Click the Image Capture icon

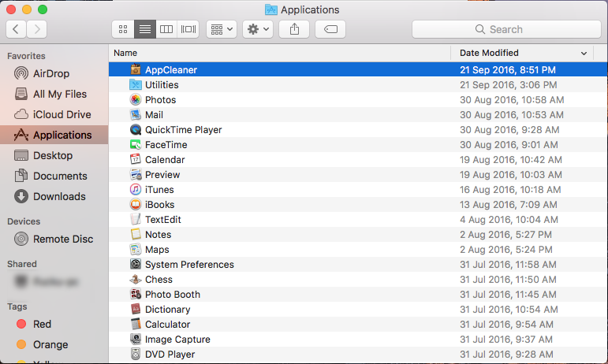pyautogui.click(x=136, y=340)
